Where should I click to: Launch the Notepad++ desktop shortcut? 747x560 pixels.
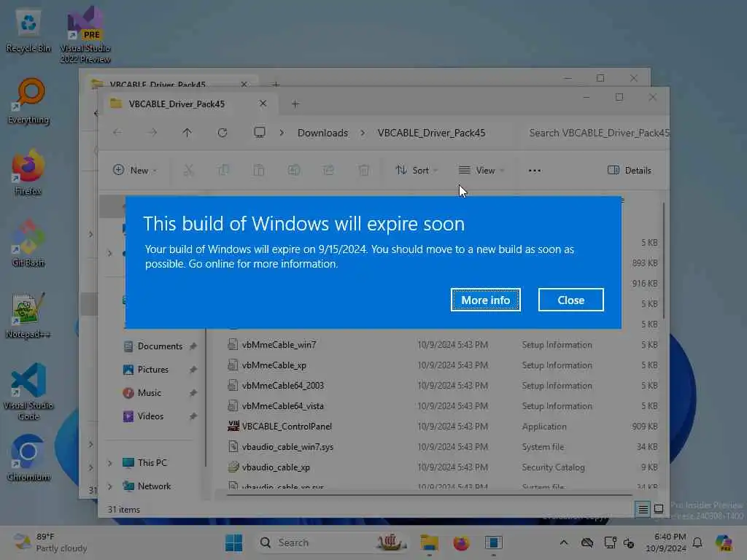[x=28, y=315]
